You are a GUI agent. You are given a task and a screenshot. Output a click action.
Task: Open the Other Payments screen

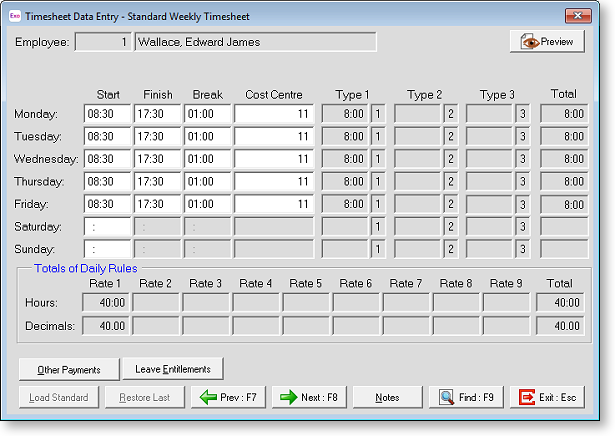coord(69,369)
